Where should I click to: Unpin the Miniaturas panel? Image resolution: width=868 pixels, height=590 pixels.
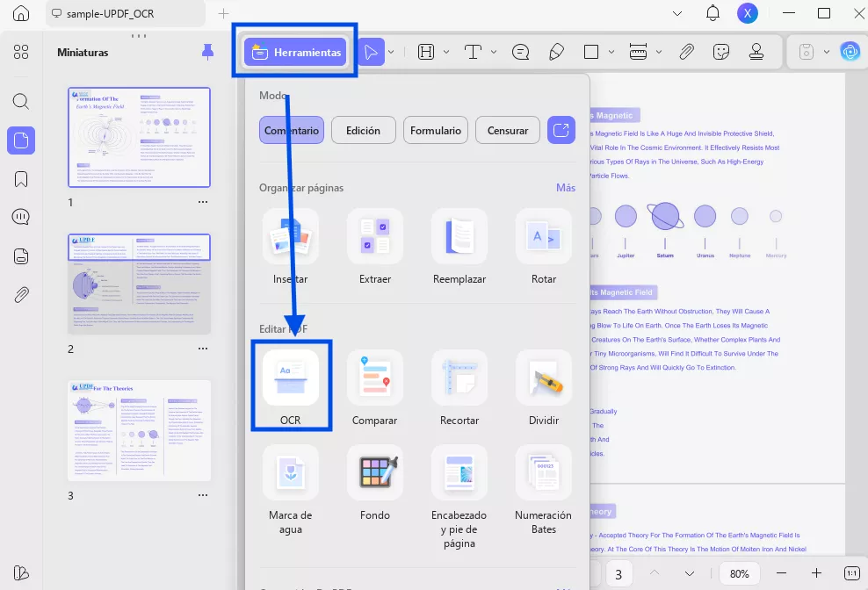tap(207, 52)
